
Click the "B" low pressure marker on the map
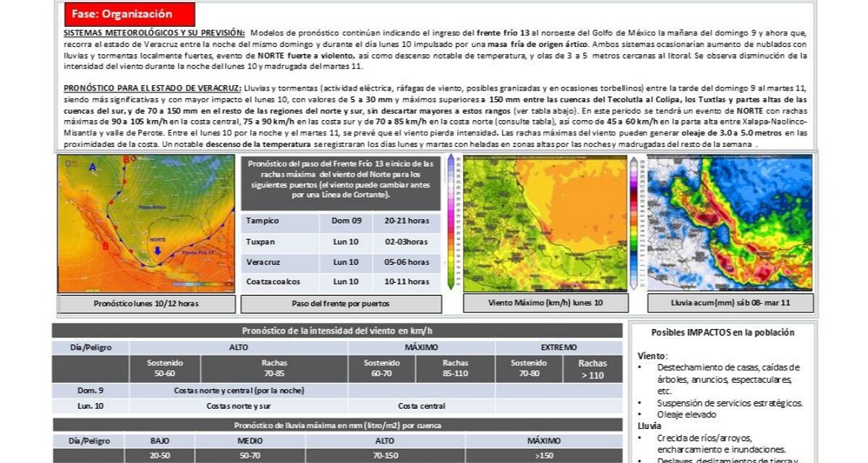[x=106, y=246]
